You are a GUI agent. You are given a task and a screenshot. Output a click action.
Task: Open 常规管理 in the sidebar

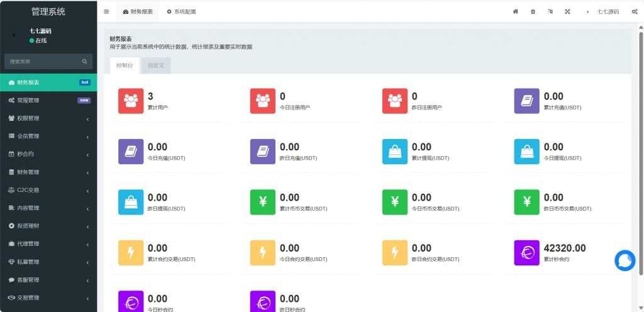point(48,101)
